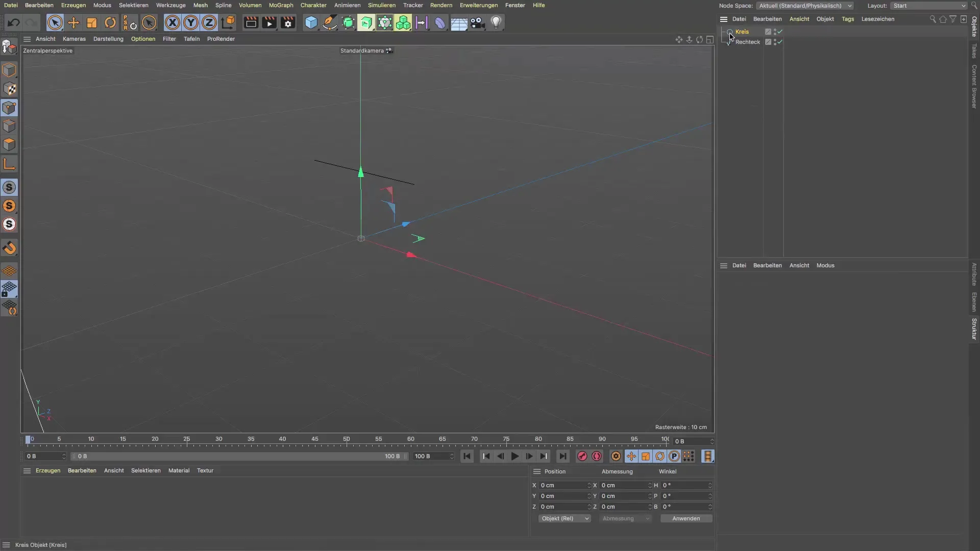This screenshot has width=980, height=551.
Task: Open the Takes side tab
Action: pos(974,51)
